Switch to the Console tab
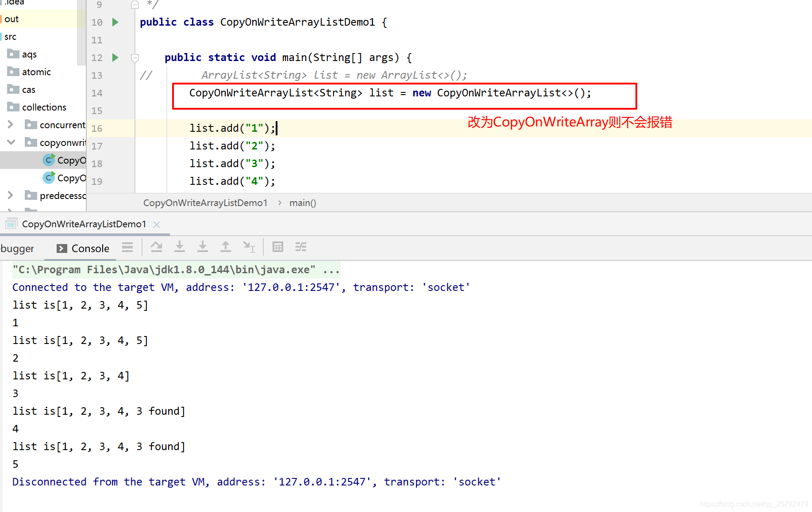Image resolution: width=812 pixels, height=512 pixels. tap(83, 248)
